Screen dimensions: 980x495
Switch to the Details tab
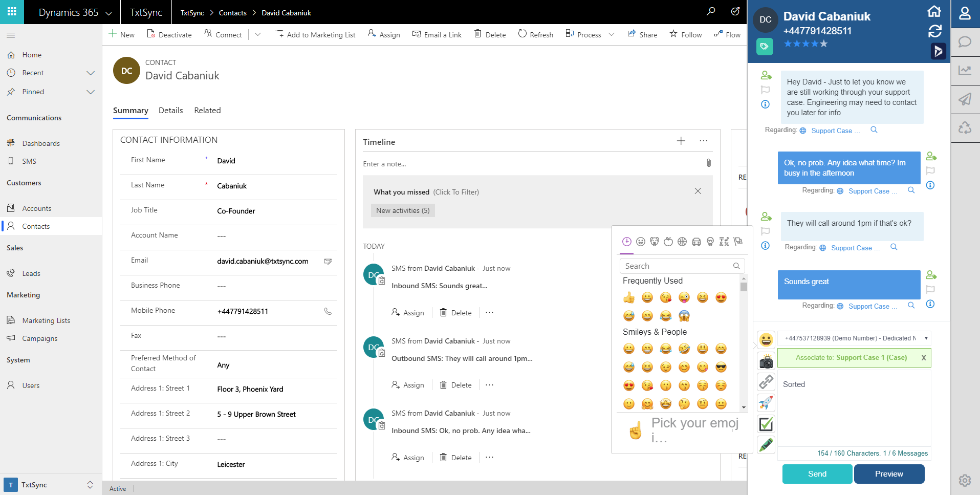(x=170, y=111)
